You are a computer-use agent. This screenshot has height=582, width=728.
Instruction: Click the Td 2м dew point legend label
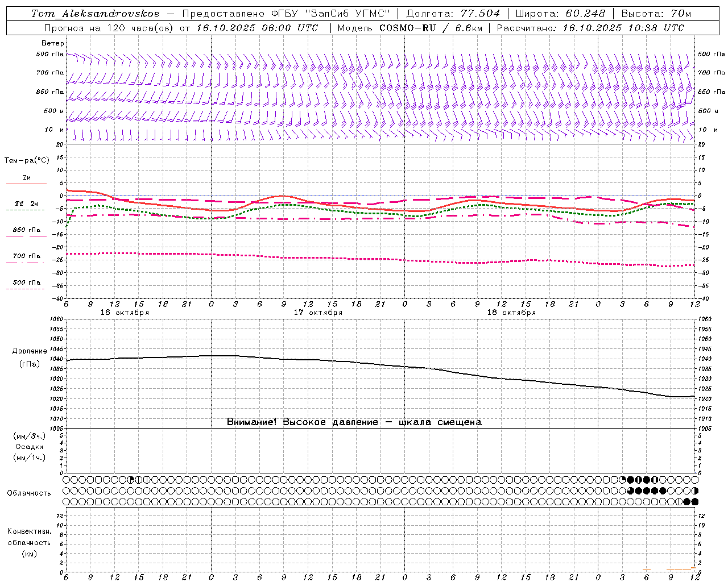[26, 203]
